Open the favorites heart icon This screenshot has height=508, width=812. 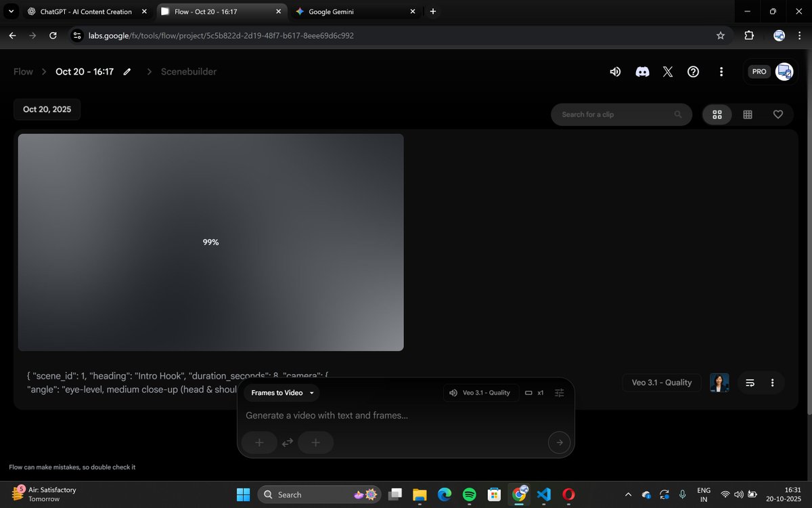tap(777, 114)
